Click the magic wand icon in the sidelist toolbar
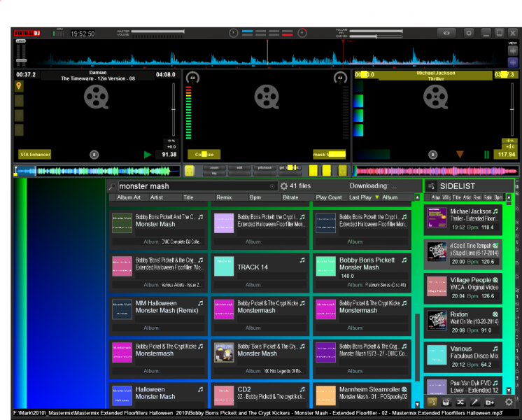Viewport: 522px width, 420px height. click(x=474, y=402)
